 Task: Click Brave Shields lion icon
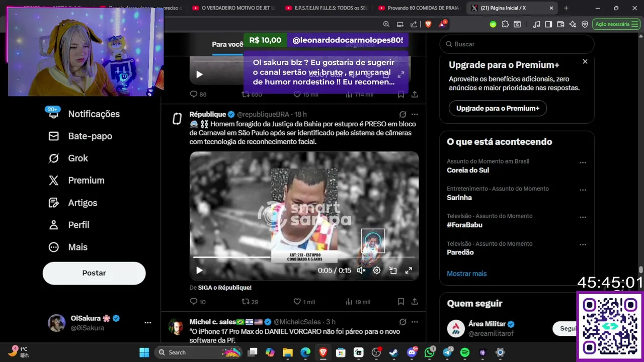click(428, 24)
